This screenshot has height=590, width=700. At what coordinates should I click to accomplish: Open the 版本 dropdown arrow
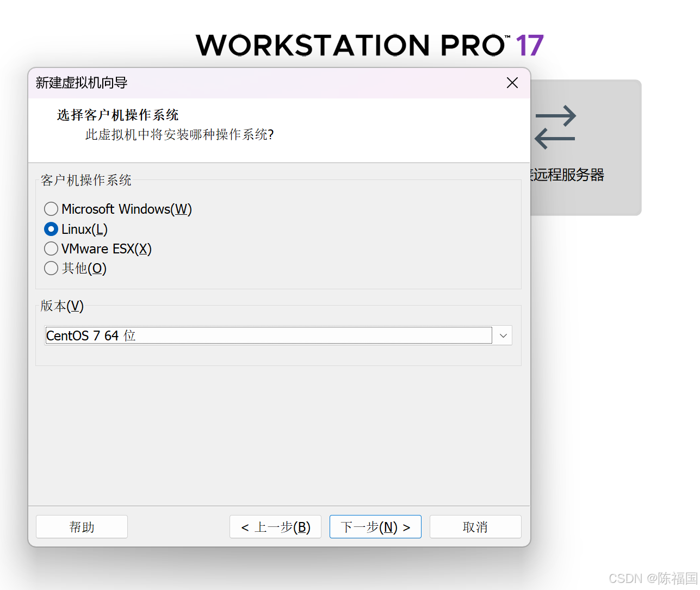(503, 336)
